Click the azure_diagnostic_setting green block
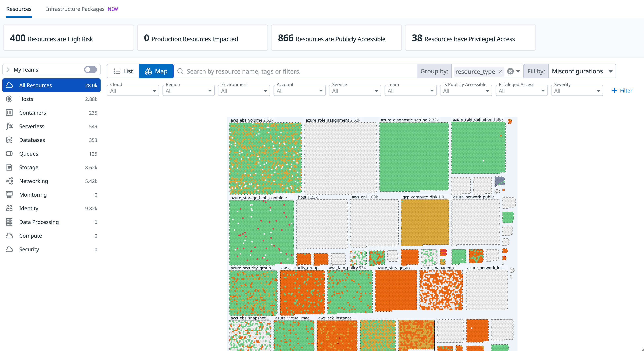This screenshot has width=644, height=351. (x=414, y=157)
